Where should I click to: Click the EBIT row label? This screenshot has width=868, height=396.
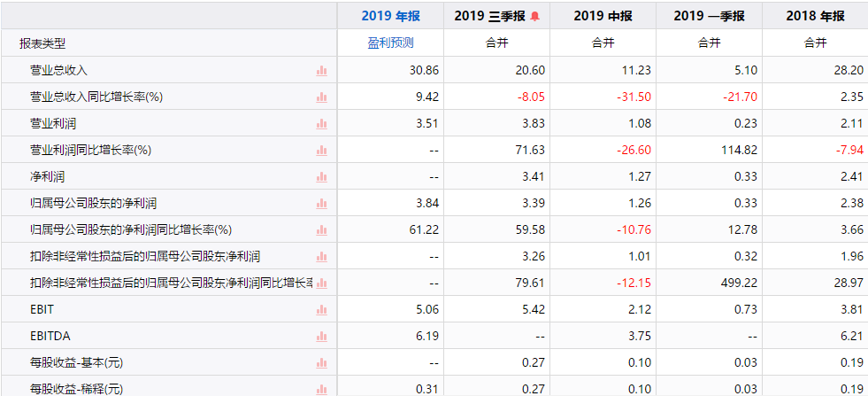click(42, 310)
